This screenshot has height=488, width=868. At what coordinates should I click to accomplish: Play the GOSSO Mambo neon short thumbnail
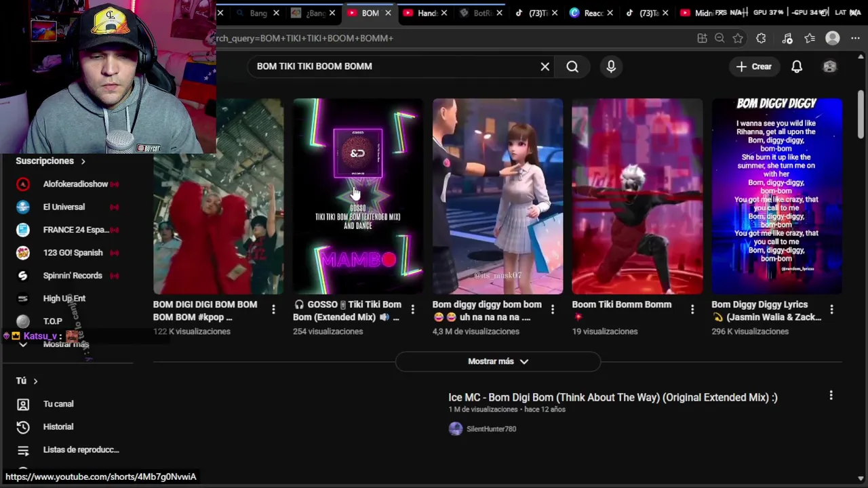358,197
